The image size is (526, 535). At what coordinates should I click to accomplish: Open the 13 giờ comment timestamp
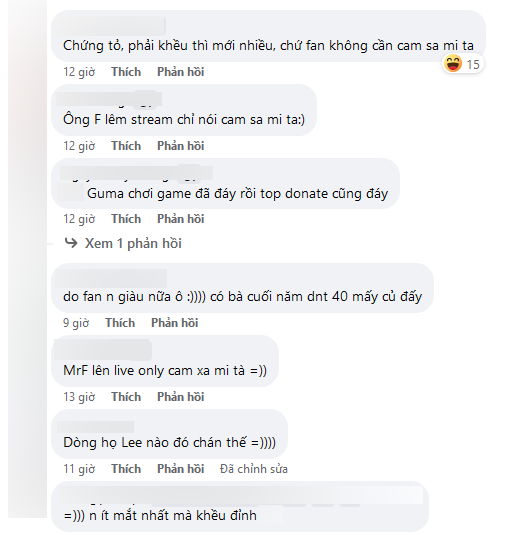point(79,397)
